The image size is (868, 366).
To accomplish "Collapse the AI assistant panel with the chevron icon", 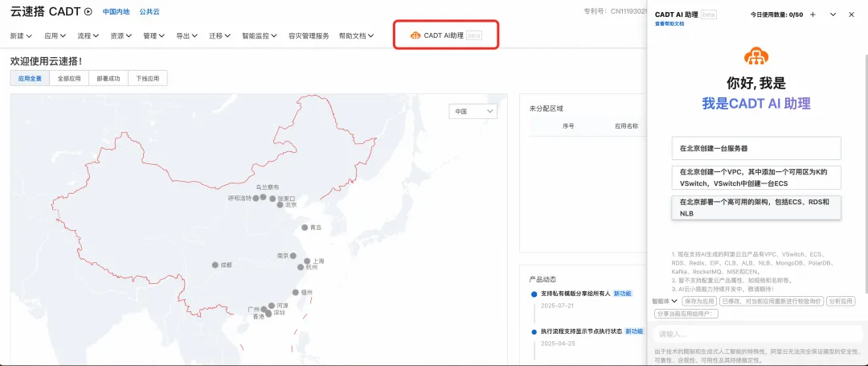I will point(833,14).
